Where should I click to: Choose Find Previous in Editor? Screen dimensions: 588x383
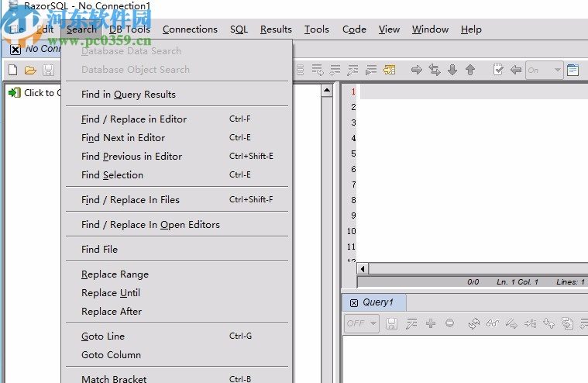177,156
